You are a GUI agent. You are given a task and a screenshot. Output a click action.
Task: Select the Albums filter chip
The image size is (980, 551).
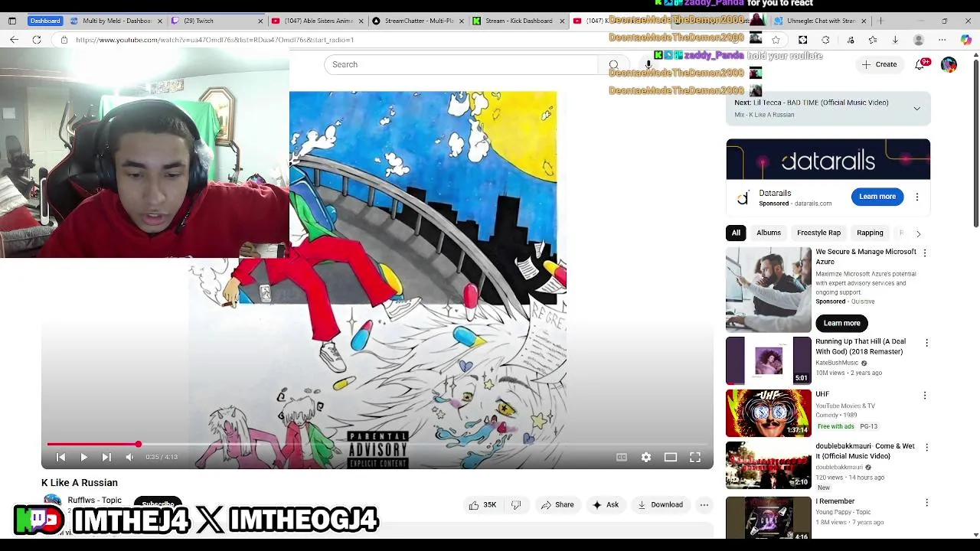tap(769, 233)
